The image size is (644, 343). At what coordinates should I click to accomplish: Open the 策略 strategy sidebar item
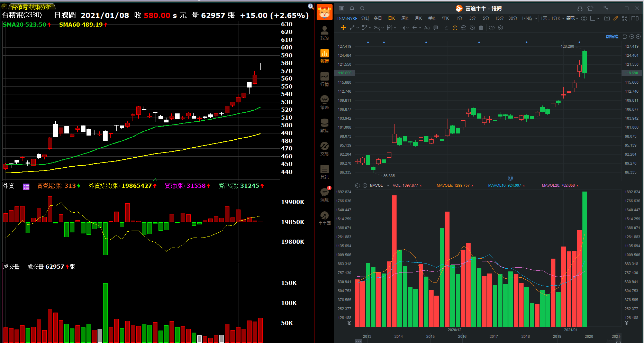[324, 102]
